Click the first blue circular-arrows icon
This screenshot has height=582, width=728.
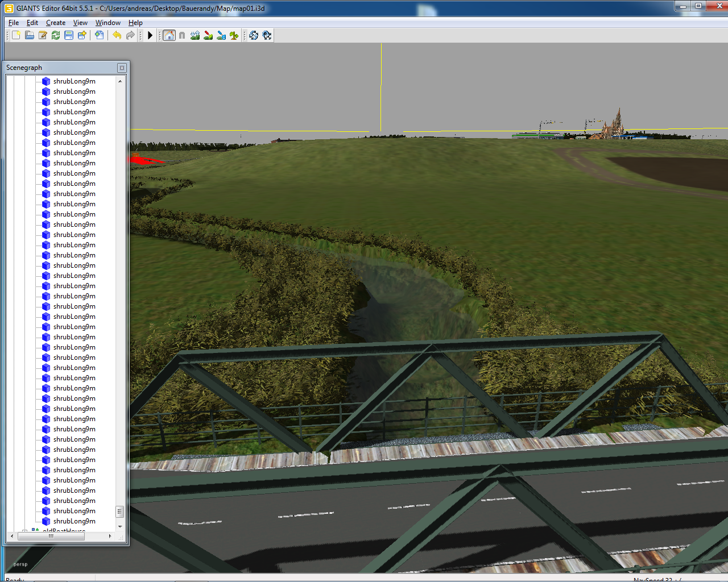254,35
